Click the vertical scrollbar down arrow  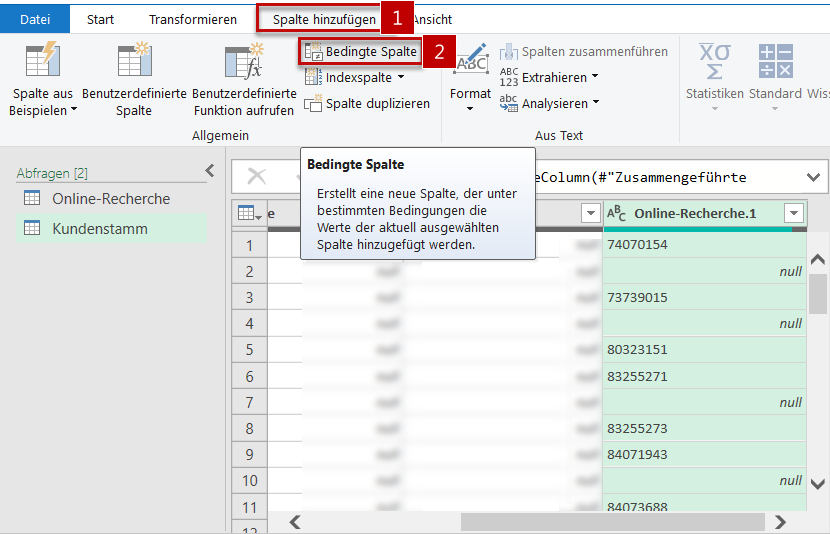[818, 484]
